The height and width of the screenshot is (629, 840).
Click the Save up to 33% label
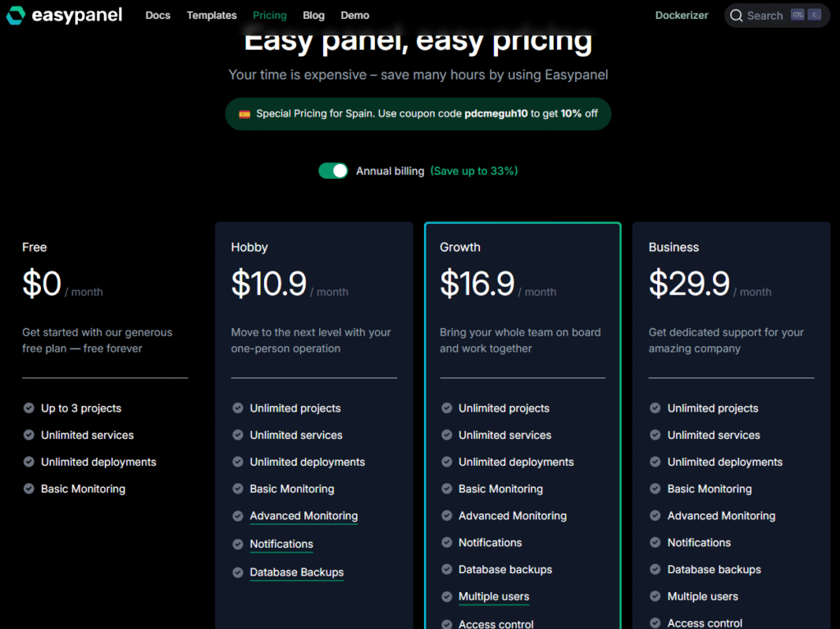474,171
